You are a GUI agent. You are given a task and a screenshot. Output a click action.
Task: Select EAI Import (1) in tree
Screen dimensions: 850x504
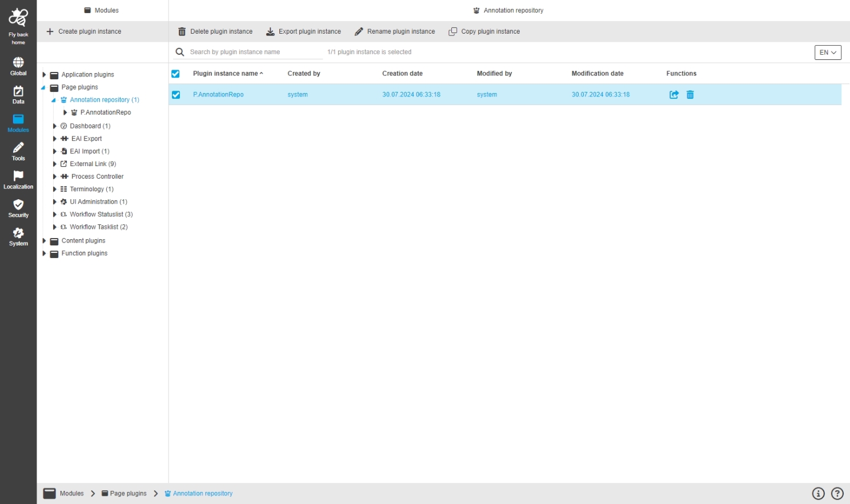pos(90,151)
